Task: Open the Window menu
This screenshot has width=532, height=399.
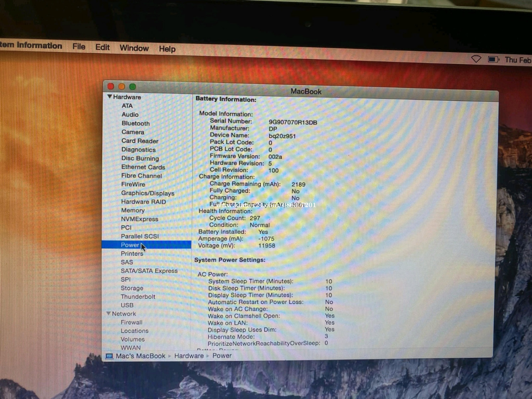Action: (134, 48)
